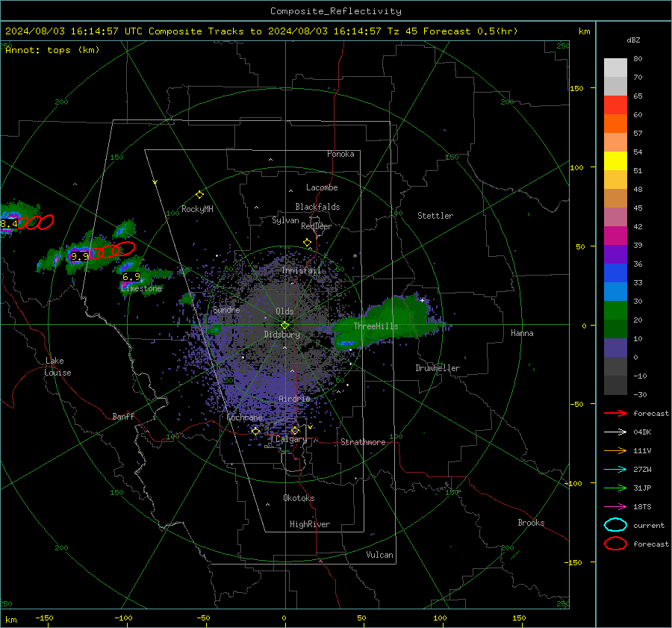Select the storm top label 6.9

[x=131, y=276]
